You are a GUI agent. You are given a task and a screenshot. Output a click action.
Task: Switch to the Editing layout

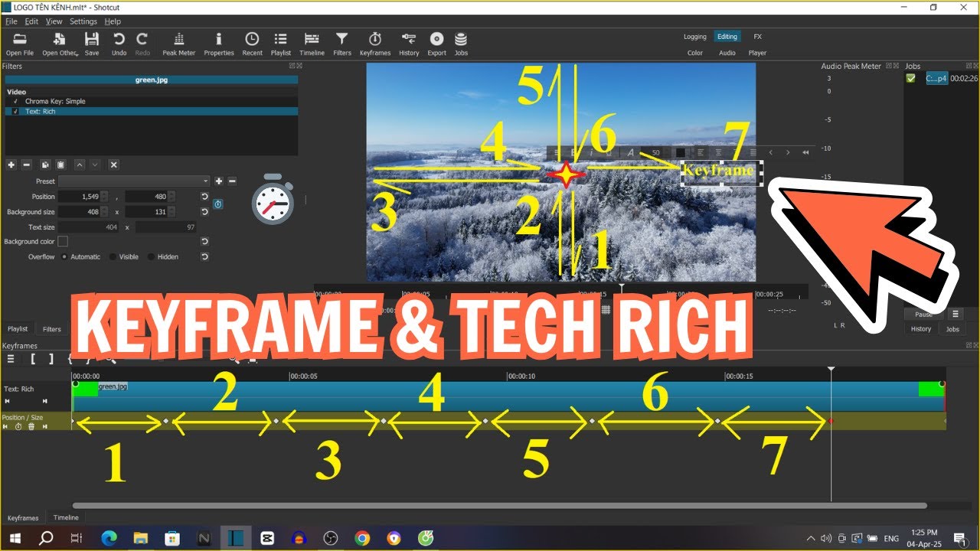[x=727, y=37]
